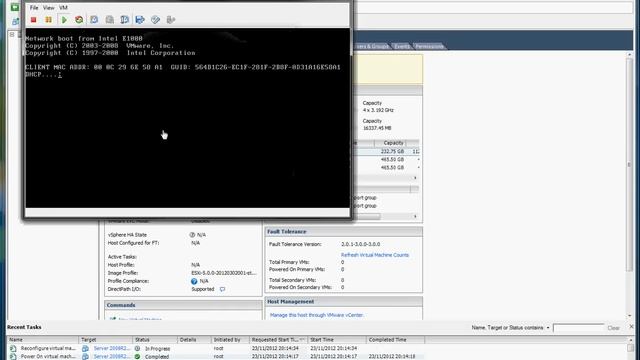This screenshot has height=360, width=640.
Task: Click the green icon at top-left of vSphere window
Action: point(15,7)
